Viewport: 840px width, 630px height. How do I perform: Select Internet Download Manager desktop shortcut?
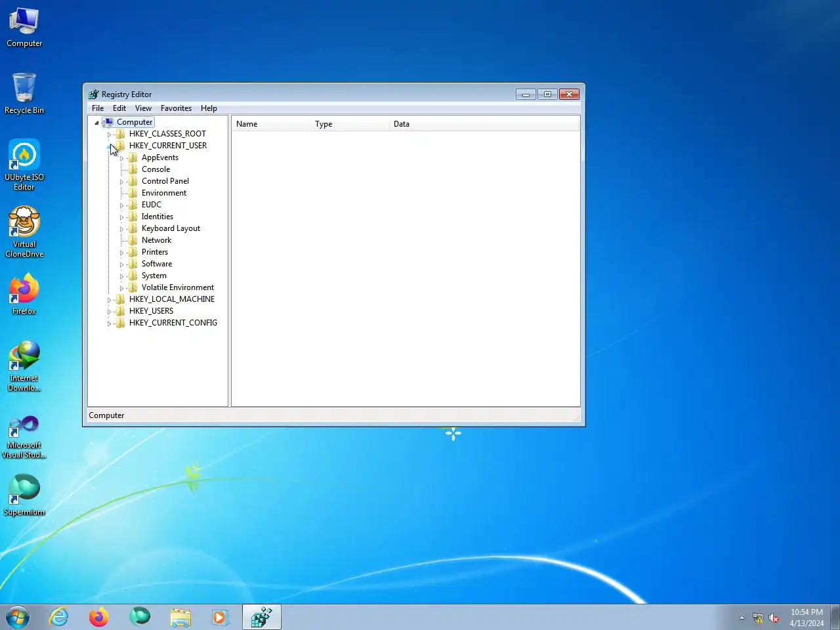pyautogui.click(x=24, y=366)
